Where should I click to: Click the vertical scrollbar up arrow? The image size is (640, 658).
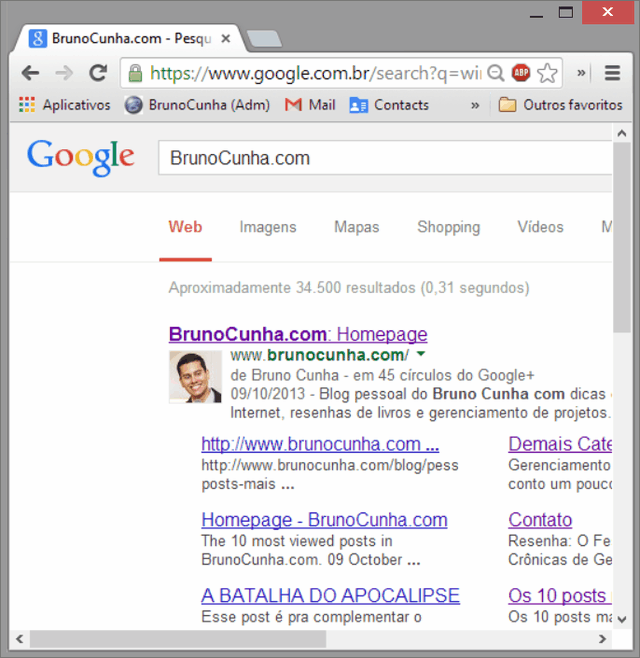tap(622, 134)
